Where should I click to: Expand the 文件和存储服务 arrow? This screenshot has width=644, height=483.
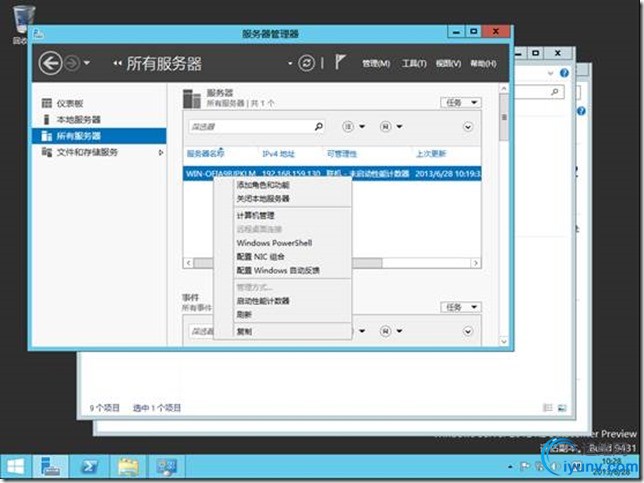coord(161,152)
